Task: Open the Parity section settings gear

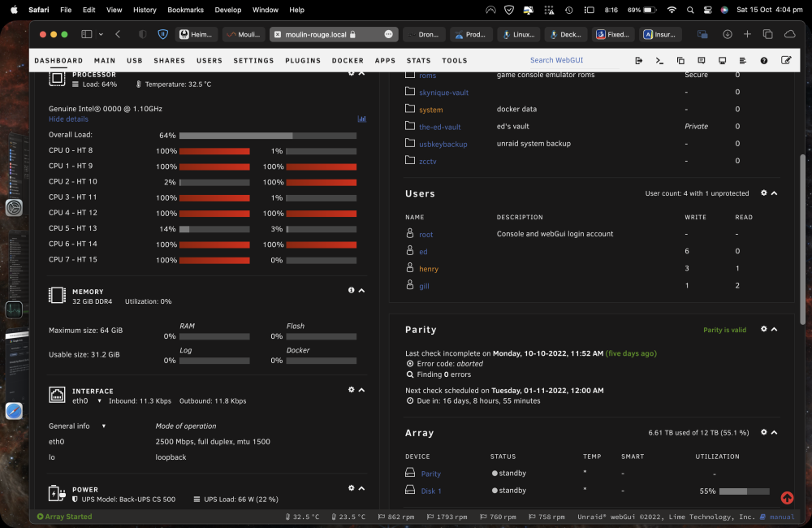Action: (x=764, y=329)
